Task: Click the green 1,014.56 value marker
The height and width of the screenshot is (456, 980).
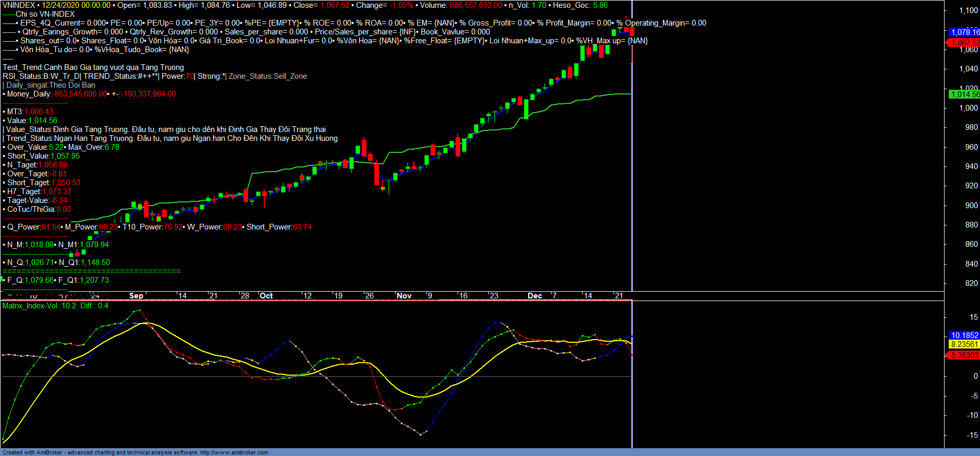Action: (x=964, y=94)
